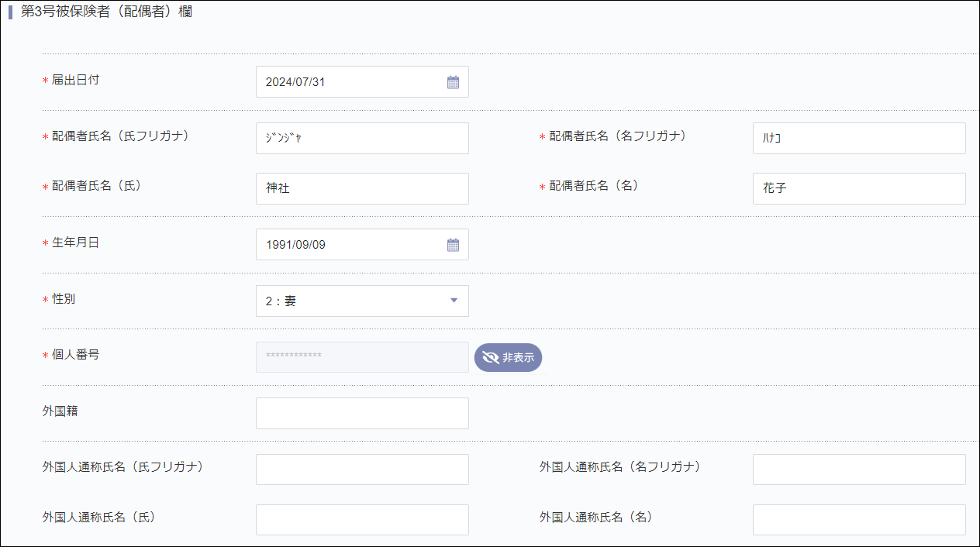The image size is (980, 547).
Task: Click the dropdown arrow next to 2：妻
Action: coord(454,301)
